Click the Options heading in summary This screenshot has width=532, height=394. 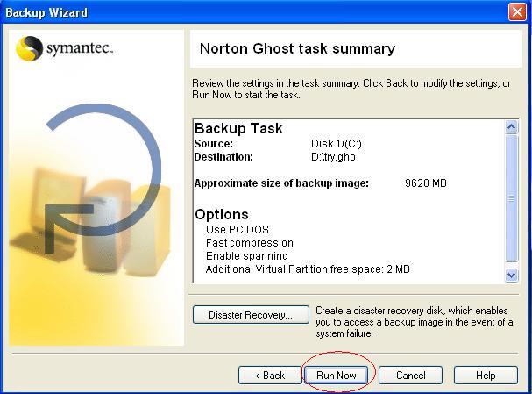[x=222, y=215]
